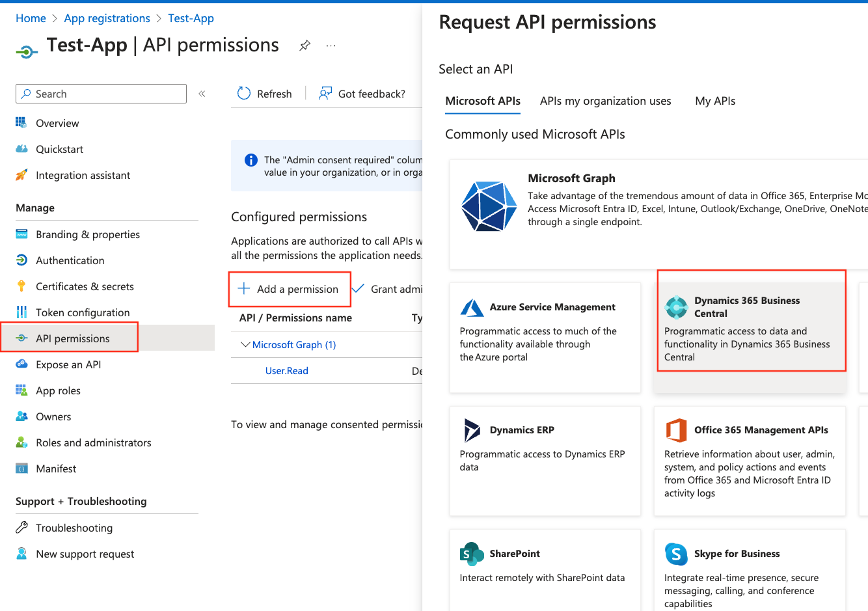Image resolution: width=868 pixels, height=611 pixels.
Task: Click the Integration assistant rocket icon
Action: point(21,175)
